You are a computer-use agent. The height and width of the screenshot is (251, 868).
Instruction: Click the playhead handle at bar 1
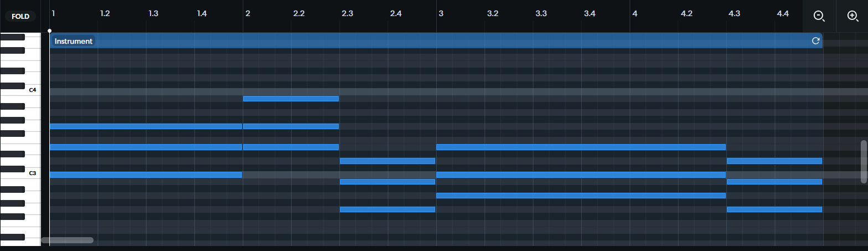click(x=50, y=31)
